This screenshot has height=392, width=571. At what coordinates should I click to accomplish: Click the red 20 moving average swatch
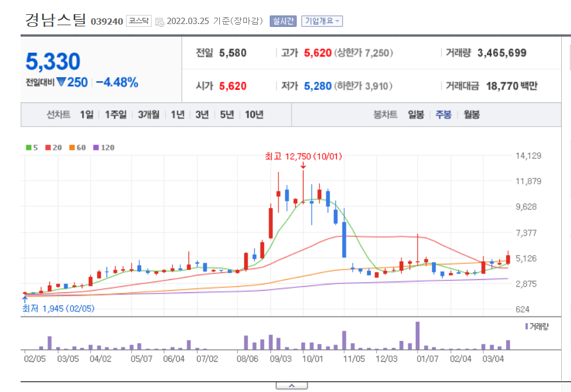pos(48,148)
